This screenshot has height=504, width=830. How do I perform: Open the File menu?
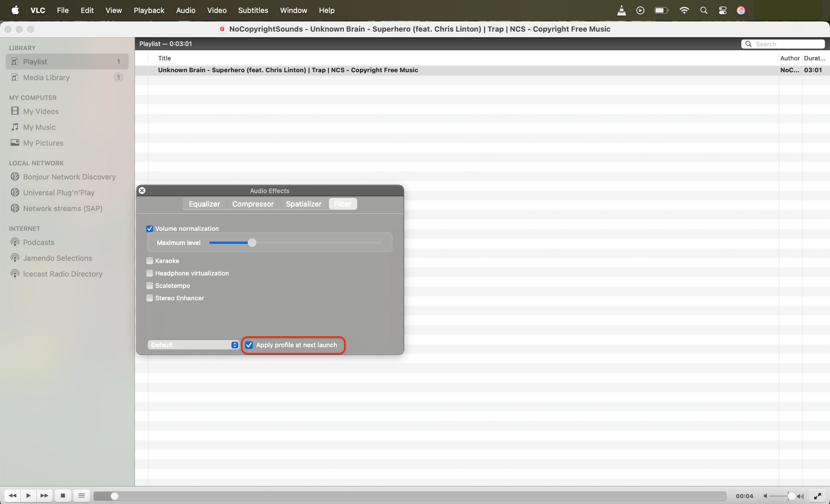(x=62, y=10)
